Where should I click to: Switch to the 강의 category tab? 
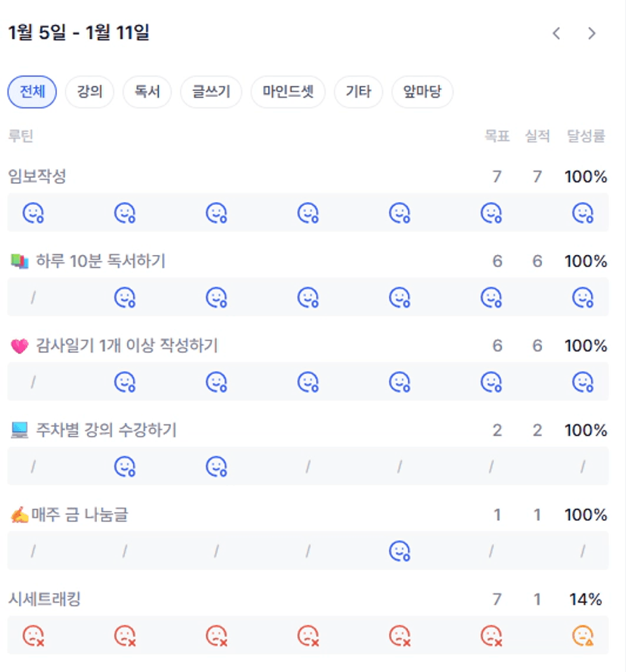[x=89, y=92]
